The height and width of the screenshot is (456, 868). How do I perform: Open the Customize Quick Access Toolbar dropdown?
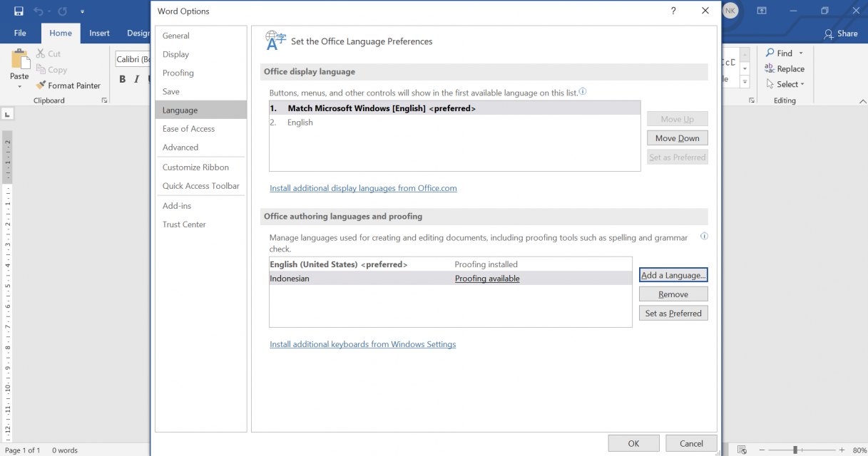pos(81,12)
